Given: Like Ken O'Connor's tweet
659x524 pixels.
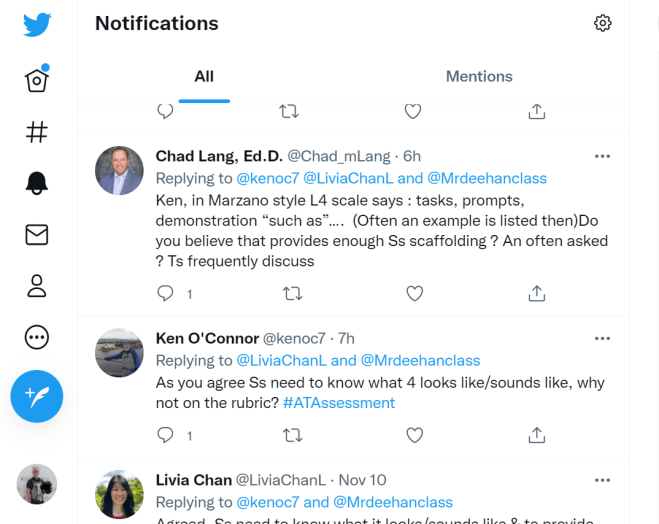Looking at the screenshot, I should 414,435.
